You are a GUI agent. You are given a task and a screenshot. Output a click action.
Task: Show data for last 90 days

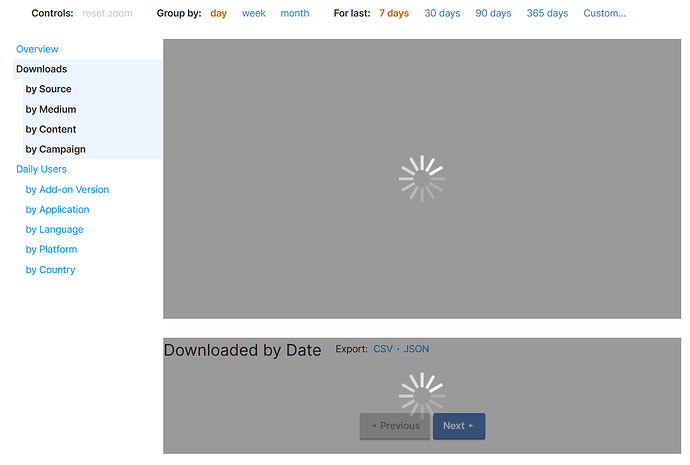point(493,13)
